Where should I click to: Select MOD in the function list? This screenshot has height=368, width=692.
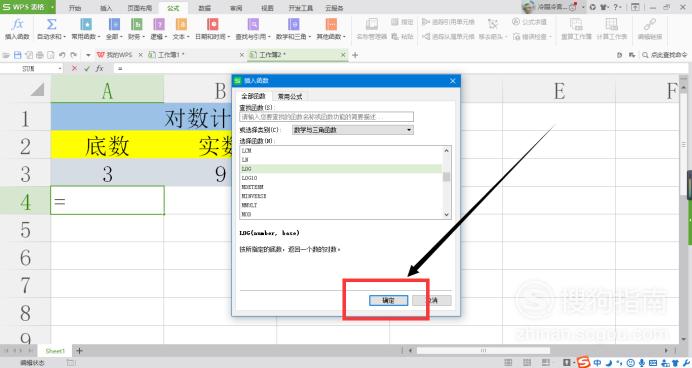[x=341, y=214]
